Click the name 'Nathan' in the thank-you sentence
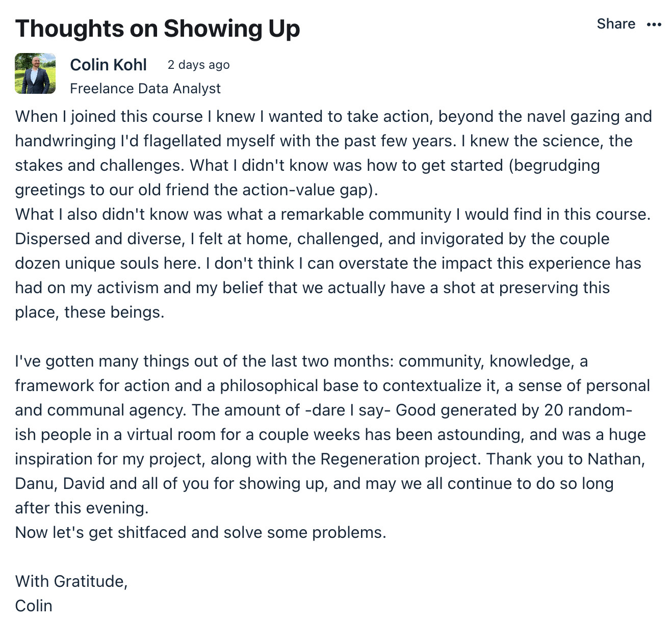The height and width of the screenshot is (621, 672). (616, 459)
